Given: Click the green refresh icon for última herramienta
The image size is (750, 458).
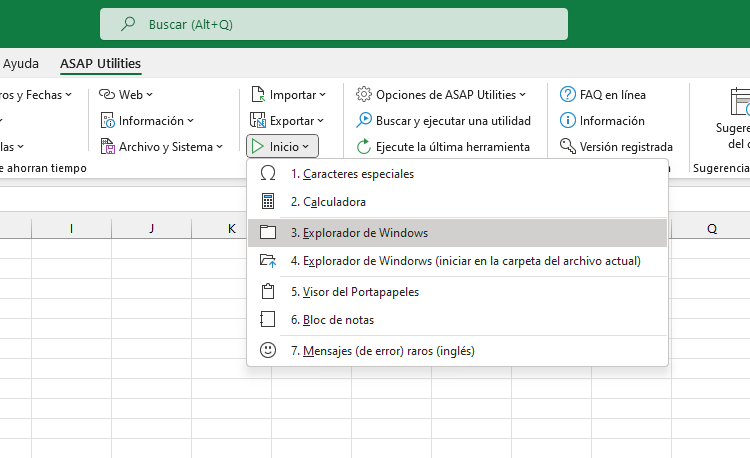Looking at the screenshot, I should pos(364,146).
